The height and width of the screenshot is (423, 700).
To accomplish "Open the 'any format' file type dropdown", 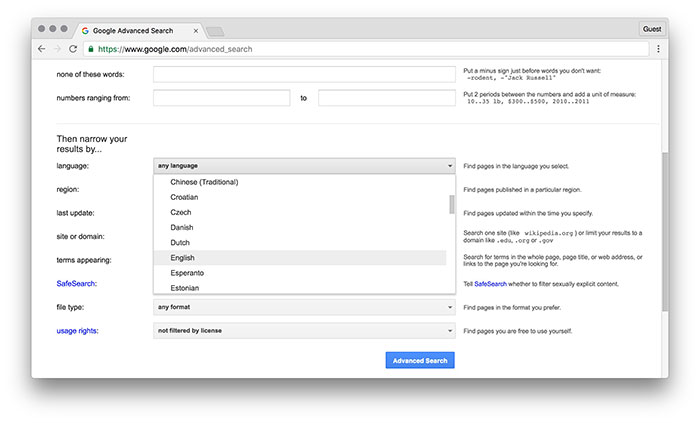I will tap(304, 307).
